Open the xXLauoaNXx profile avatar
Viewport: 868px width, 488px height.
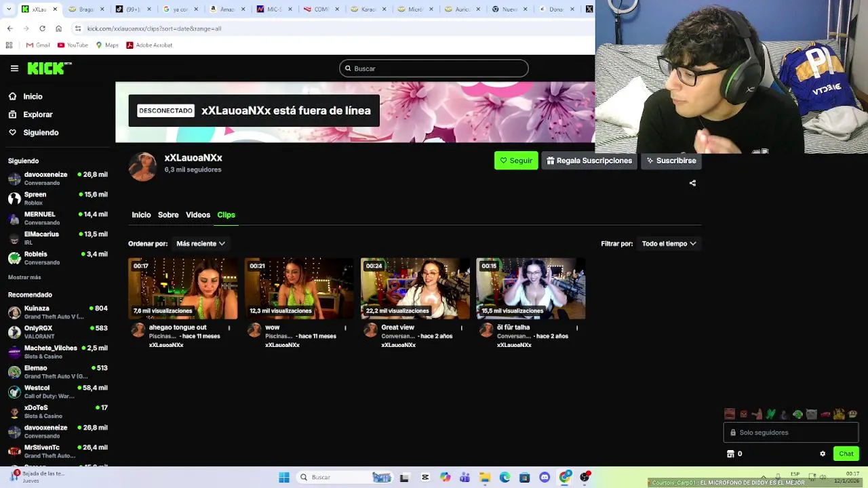point(142,166)
